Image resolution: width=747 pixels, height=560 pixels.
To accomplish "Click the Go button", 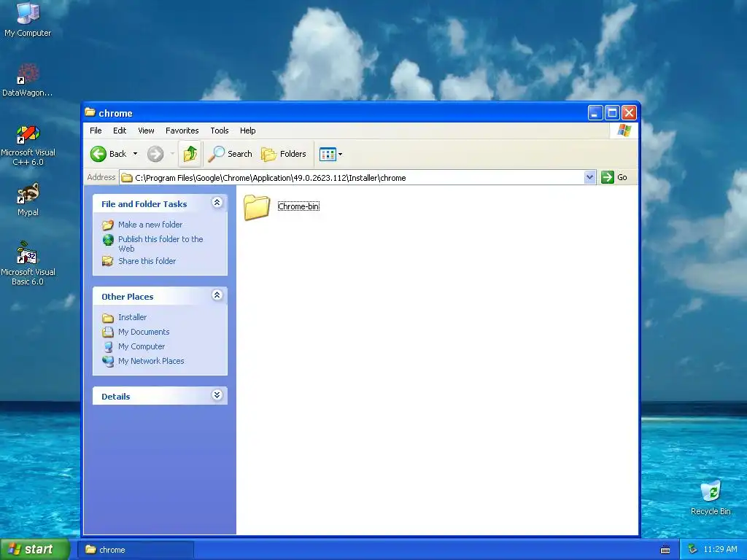I will tap(614, 177).
